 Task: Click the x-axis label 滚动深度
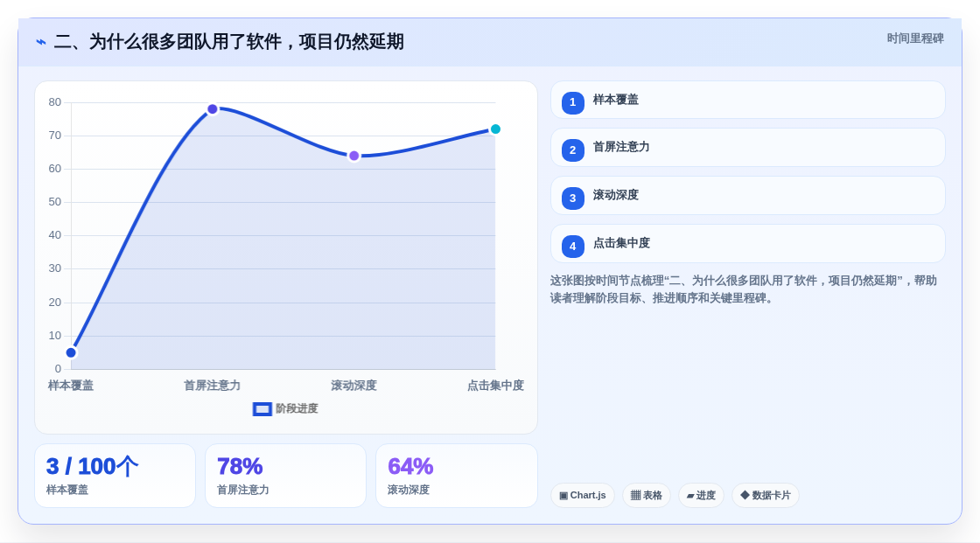coord(353,386)
